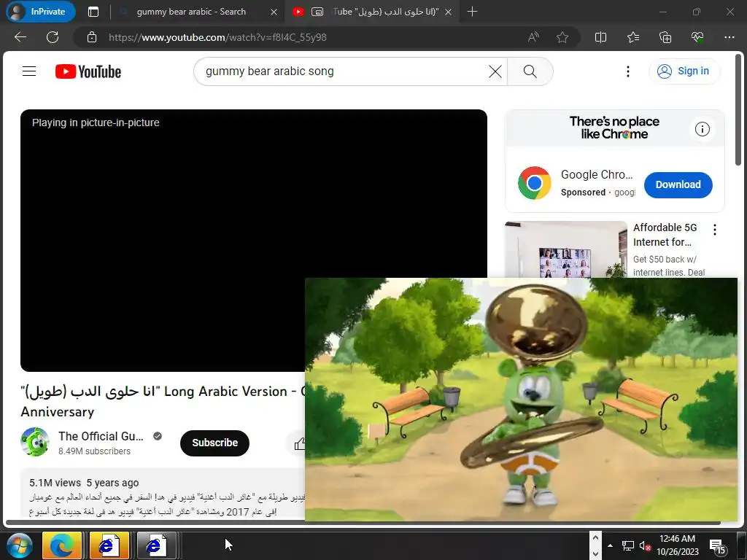Close the gummy bear arabic Search tab
Image resolution: width=747 pixels, height=560 pixels.
point(274,12)
